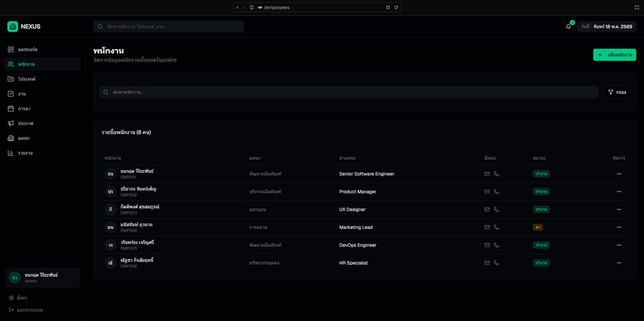Click the phone icon in Marketing Lead row

pyautogui.click(x=496, y=227)
